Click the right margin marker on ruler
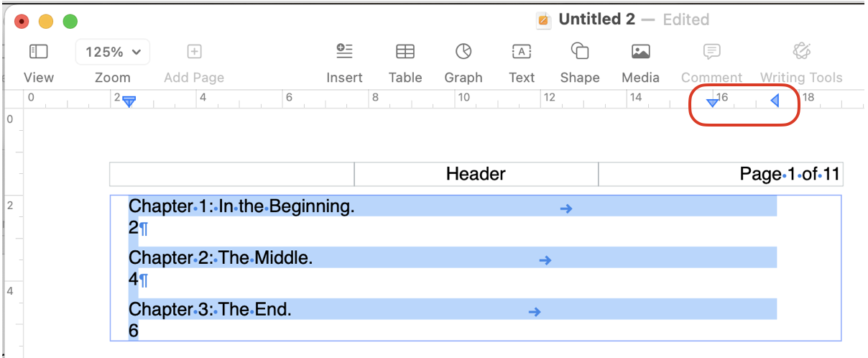Image resolution: width=868 pixels, height=358 pixels. 775,101
